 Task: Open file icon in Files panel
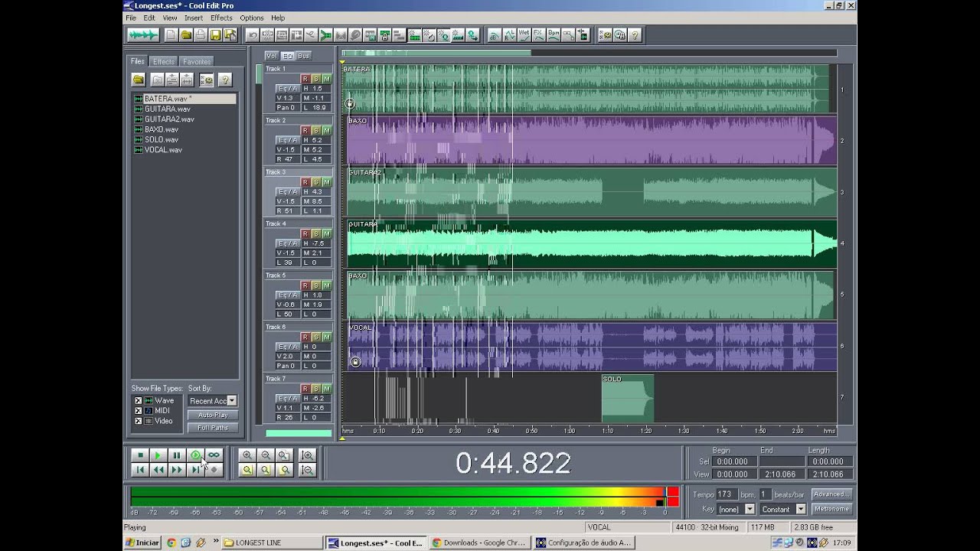coord(139,80)
